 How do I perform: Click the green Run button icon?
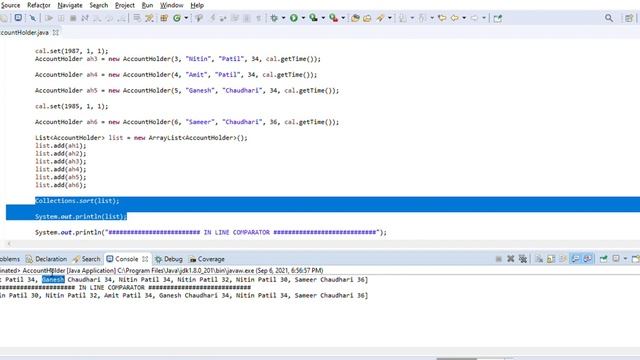click(x=294, y=18)
